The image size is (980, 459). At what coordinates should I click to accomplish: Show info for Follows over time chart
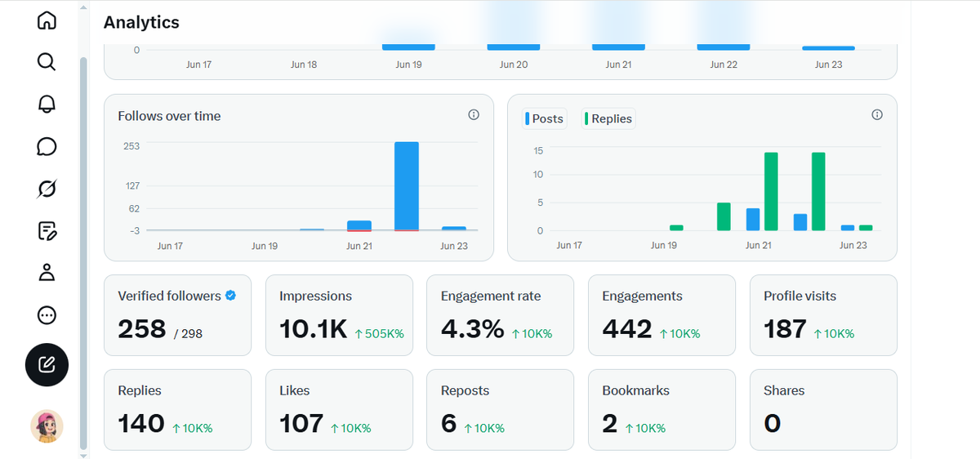pos(474,115)
